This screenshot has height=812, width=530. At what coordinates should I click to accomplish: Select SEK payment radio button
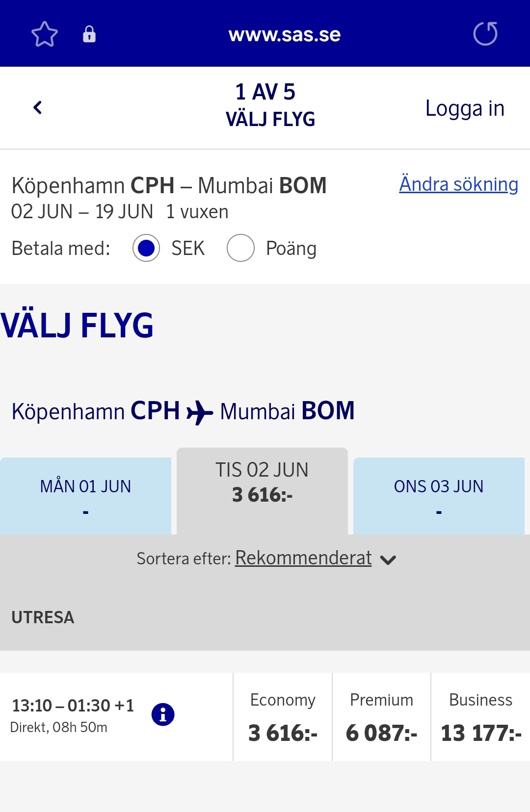click(x=146, y=248)
